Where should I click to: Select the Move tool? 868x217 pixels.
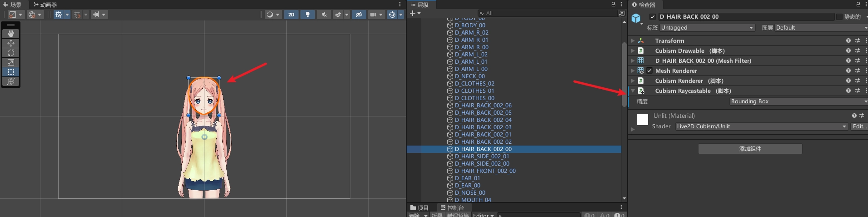pos(11,43)
